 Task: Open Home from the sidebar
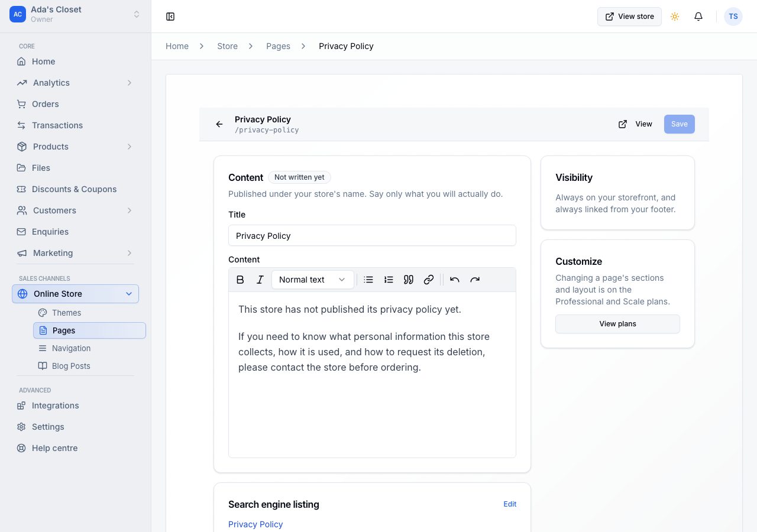75,61
